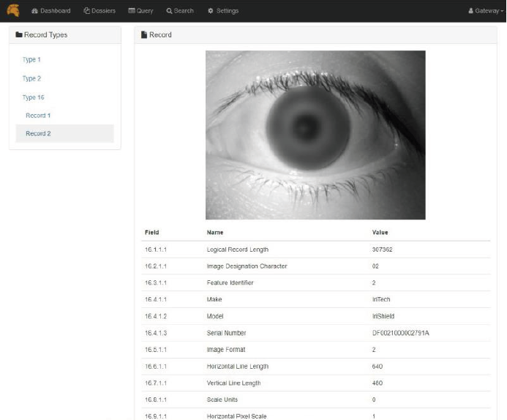Select Record 2 in the sidebar
Image resolution: width=507 pixels, height=420 pixels.
click(x=38, y=134)
